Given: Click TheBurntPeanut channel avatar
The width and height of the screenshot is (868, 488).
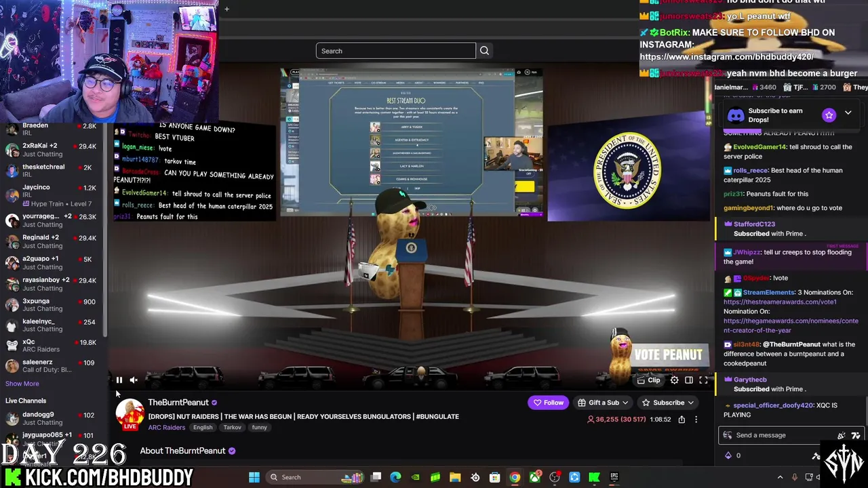Looking at the screenshot, I should [130, 413].
